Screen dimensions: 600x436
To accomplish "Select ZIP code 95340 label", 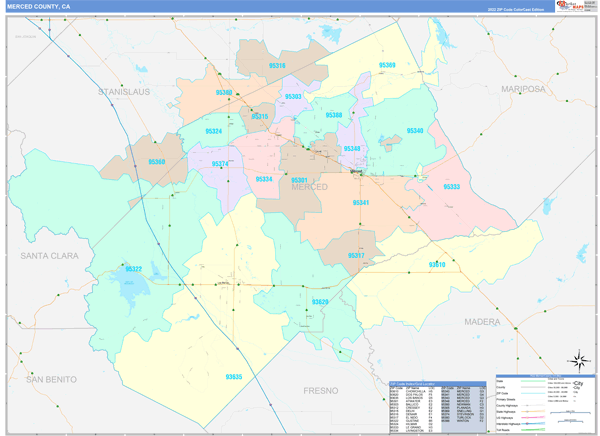I will 414,131.
